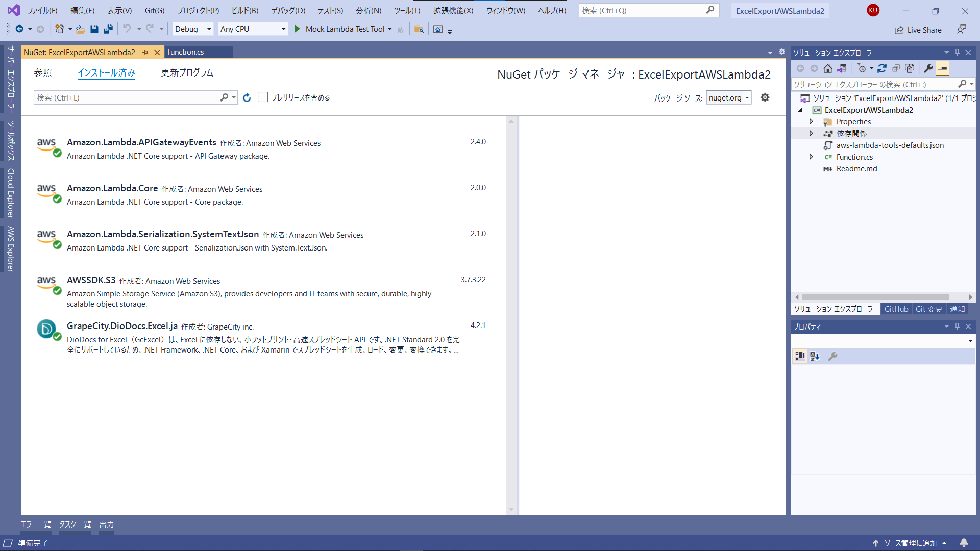The image size is (980, 551).
Task: Switch to the 参照 browse tab
Action: point(43,73)
